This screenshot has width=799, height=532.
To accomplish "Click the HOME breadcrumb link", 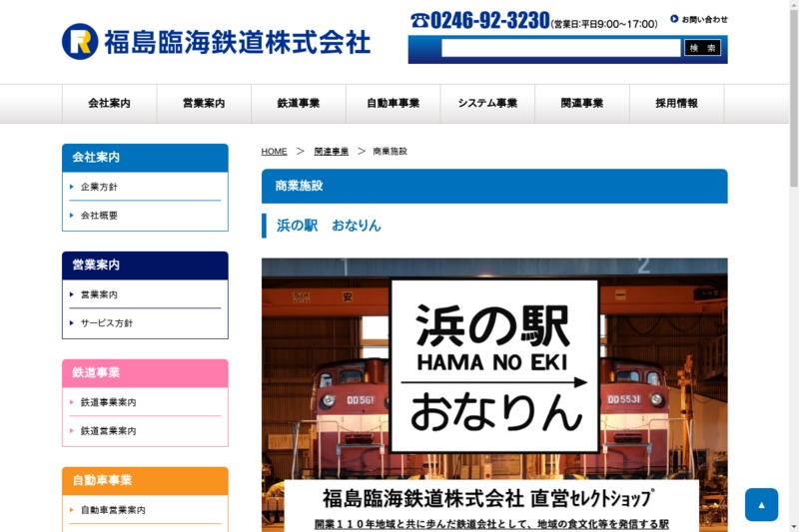I will (274, 152).
